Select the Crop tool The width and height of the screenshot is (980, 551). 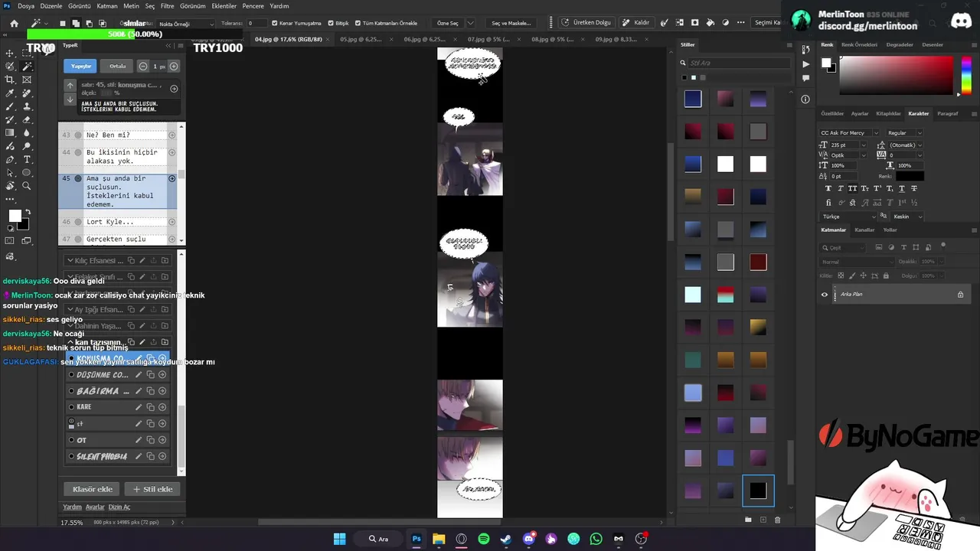pyautogui.click(x=10, y=80)
